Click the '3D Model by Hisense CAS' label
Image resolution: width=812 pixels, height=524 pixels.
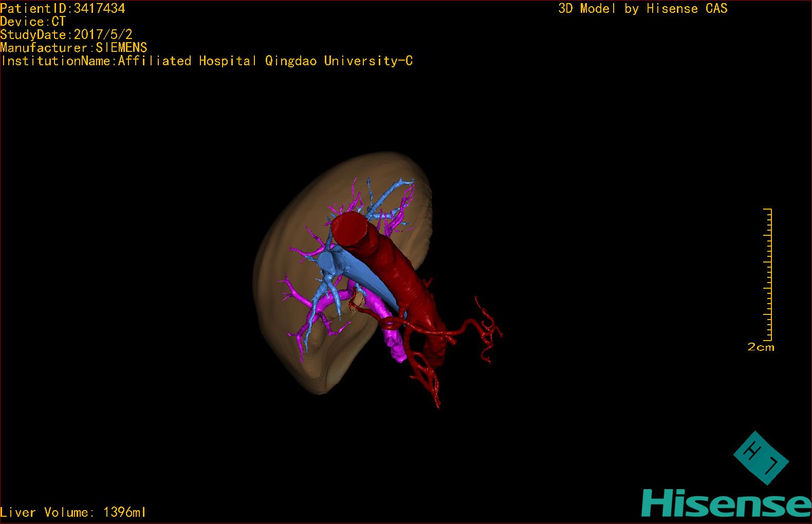(x=643, y=8)
